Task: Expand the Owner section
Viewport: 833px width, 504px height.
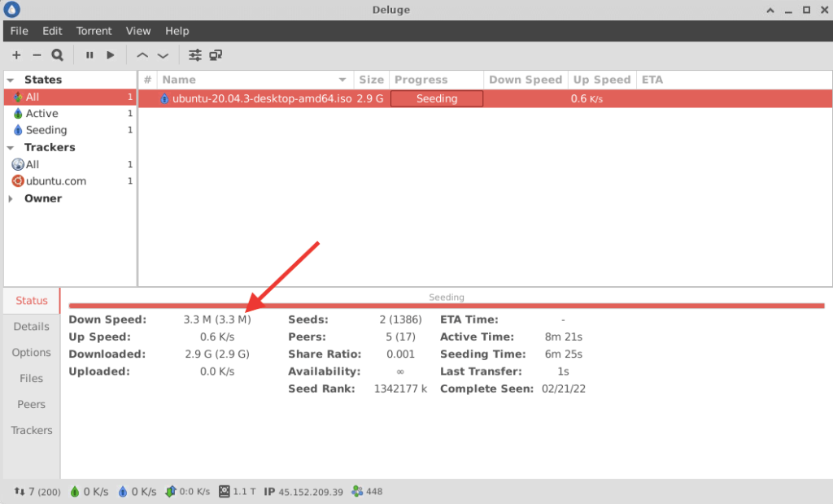Action: pos(10,198)
